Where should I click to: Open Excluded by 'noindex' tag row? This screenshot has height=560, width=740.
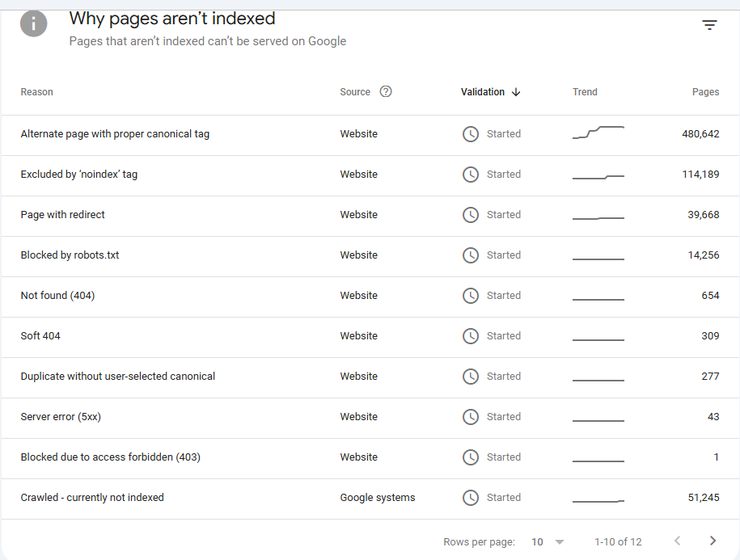pos(79,175)
